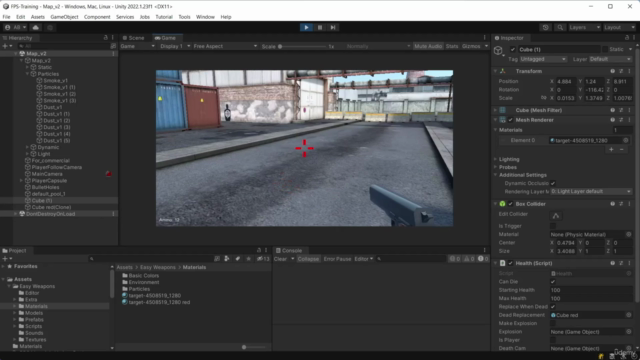Click object picker for Dead Replacement
The width and height of the screenshot is (640, 360).
click(629, 315)
